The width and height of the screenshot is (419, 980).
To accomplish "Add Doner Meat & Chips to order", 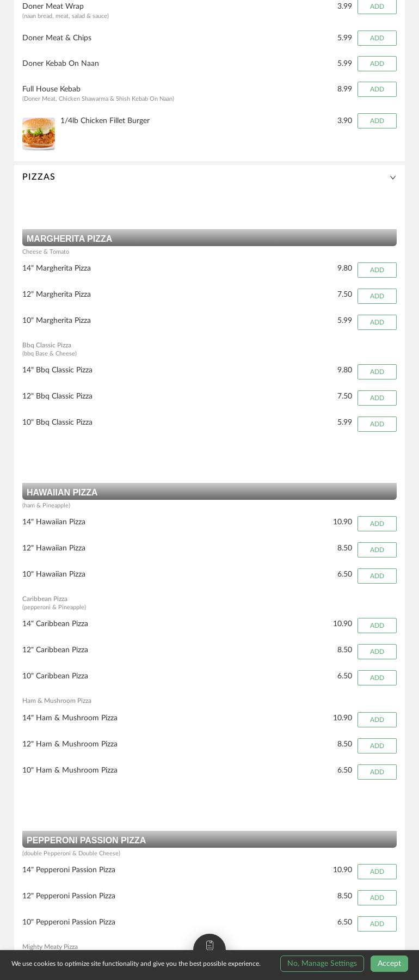I will coord(377,38).
